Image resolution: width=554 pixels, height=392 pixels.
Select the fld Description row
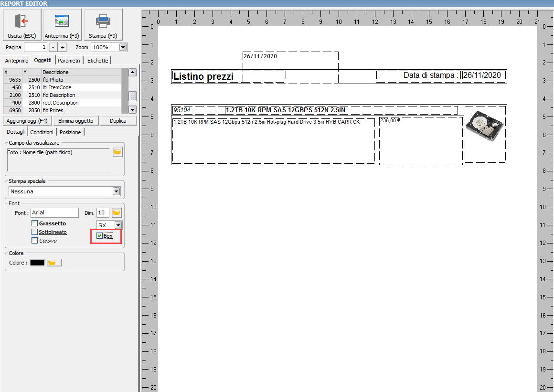point(63,95)
